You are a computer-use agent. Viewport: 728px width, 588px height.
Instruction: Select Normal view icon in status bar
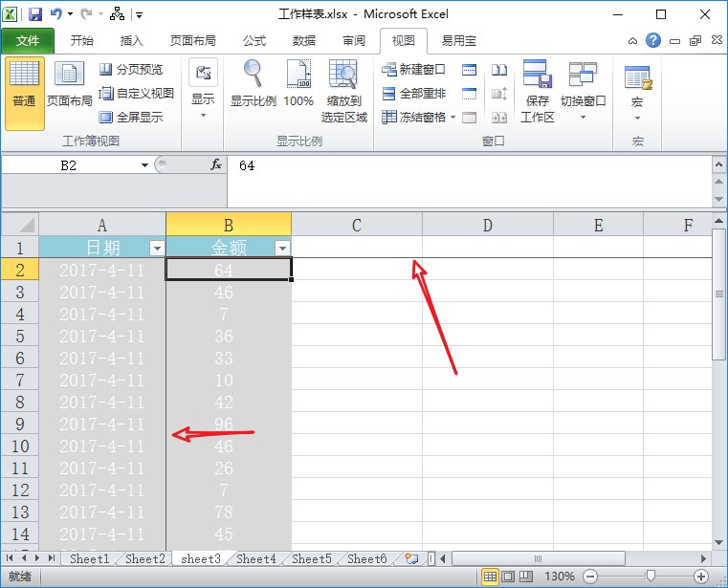tap(490, 577)
